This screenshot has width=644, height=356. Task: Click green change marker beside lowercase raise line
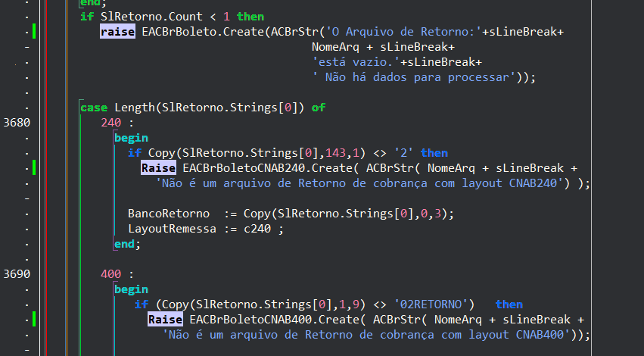click(x=34, y=31)
